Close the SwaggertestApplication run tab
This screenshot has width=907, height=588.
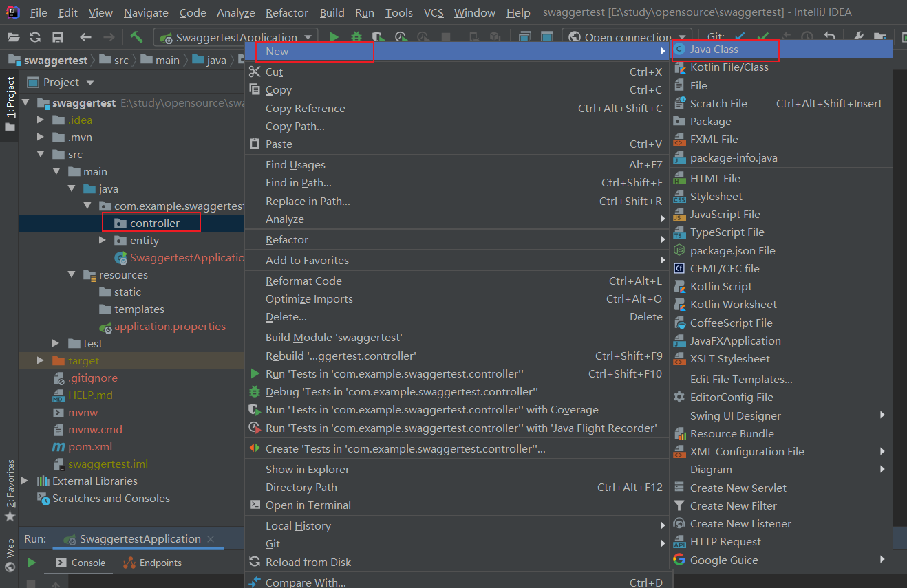(211, 539)
